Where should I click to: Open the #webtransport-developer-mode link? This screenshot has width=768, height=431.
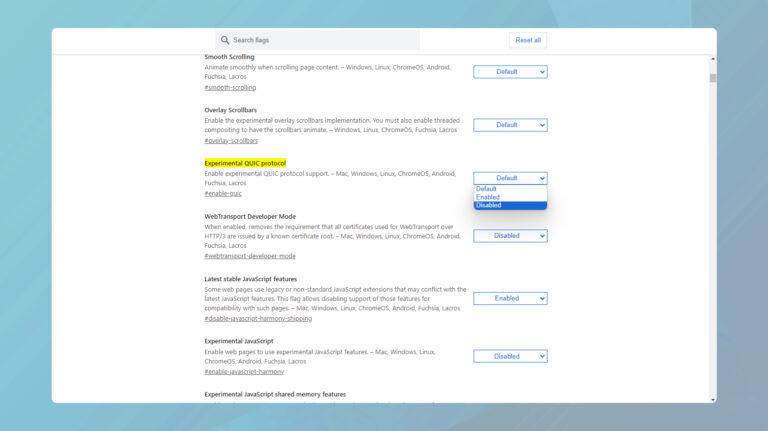(x=250, y=256)
